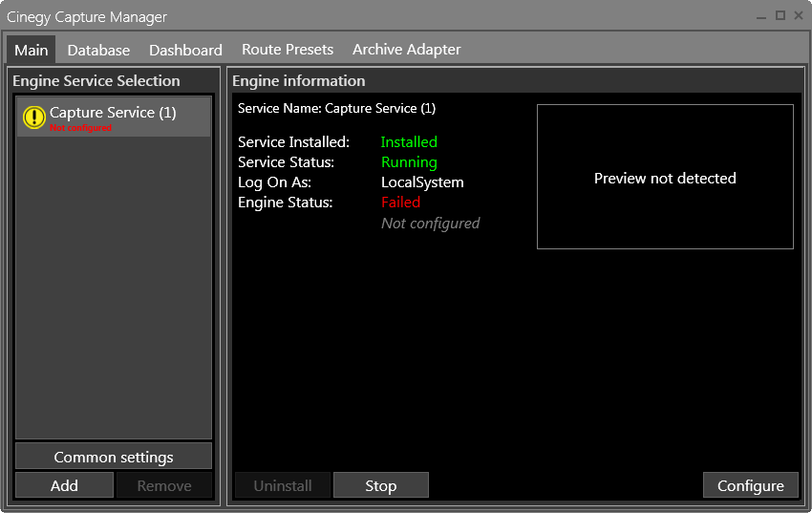Open Common settings
Screen dimensions: 812x513
click(114, 457)
